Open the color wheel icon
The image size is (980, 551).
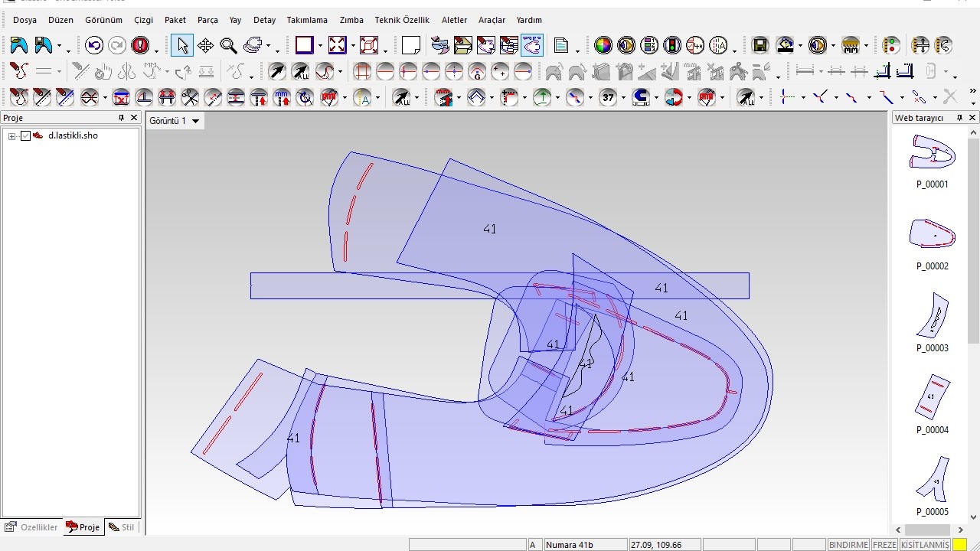point(603,46)
